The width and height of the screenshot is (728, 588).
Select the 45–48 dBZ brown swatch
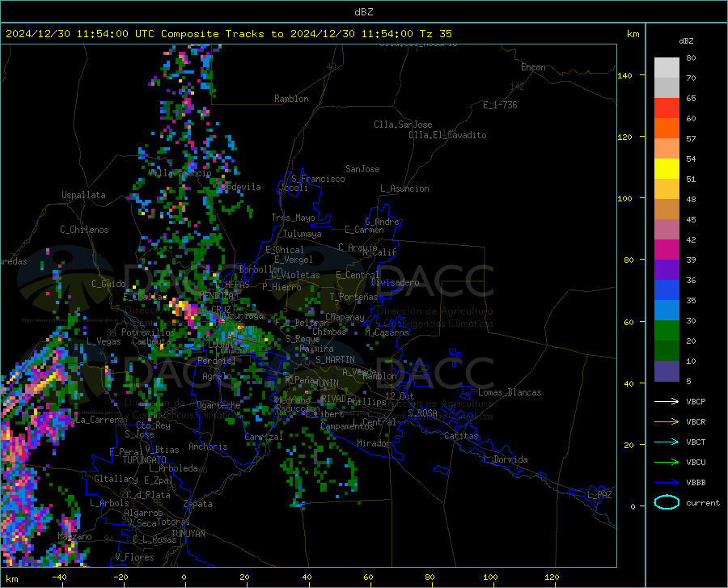click(x=667, y=209)
